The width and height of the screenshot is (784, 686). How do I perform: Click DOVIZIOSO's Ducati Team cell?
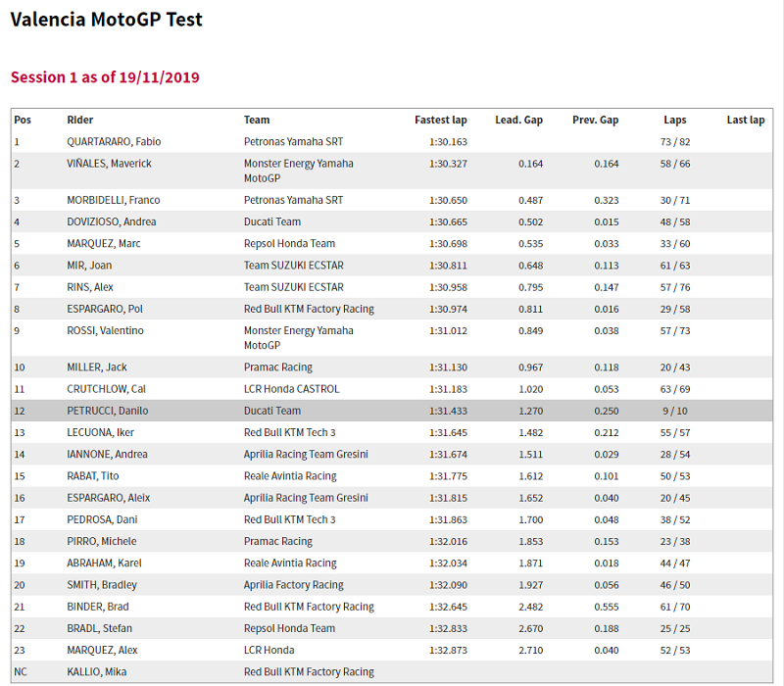pyautogui.click(x=272, y=222)
